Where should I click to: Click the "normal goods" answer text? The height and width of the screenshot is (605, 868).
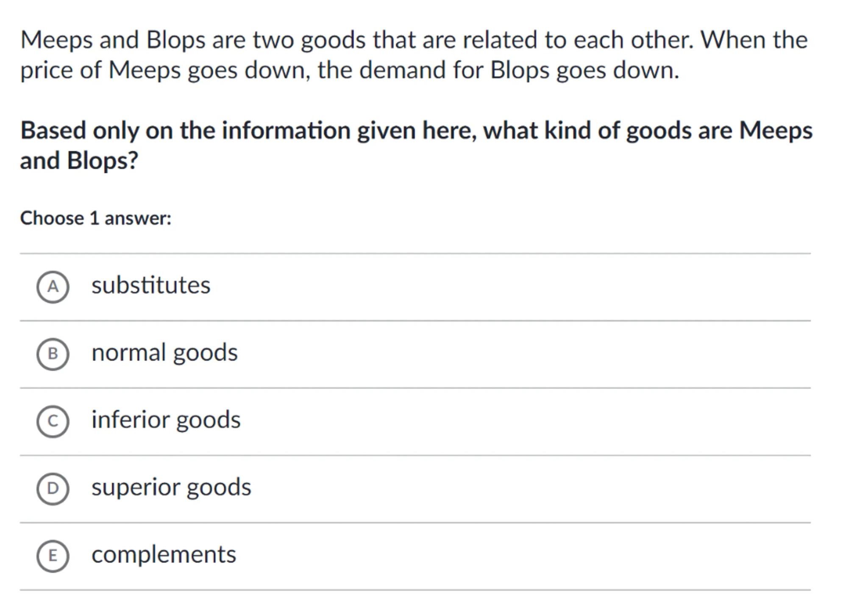[164, 353]
